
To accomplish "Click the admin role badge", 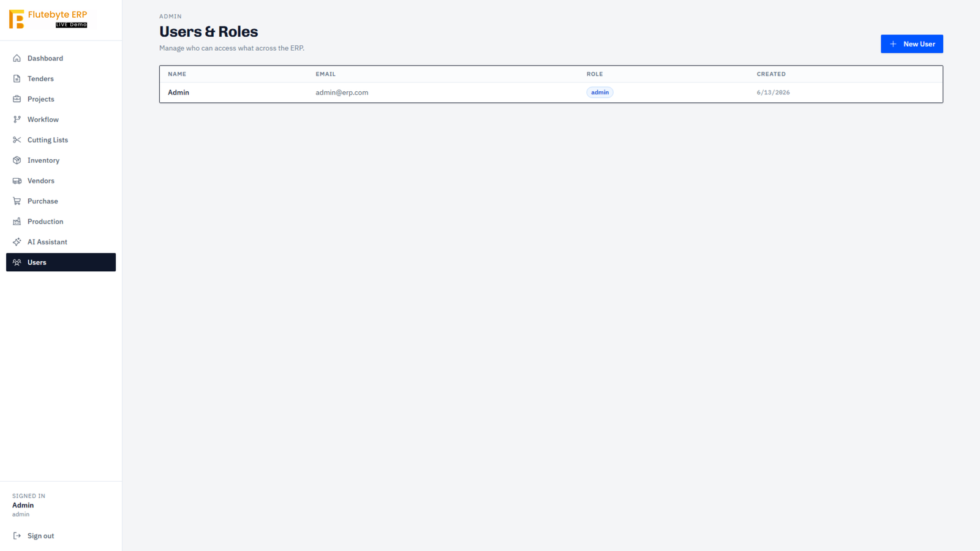I will [x=600, y=92].
